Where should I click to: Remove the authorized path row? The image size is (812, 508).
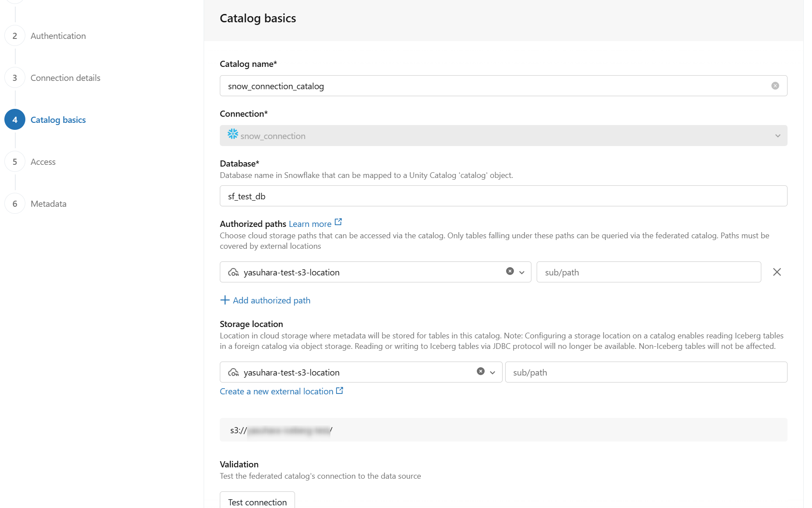tap(777, 272)
